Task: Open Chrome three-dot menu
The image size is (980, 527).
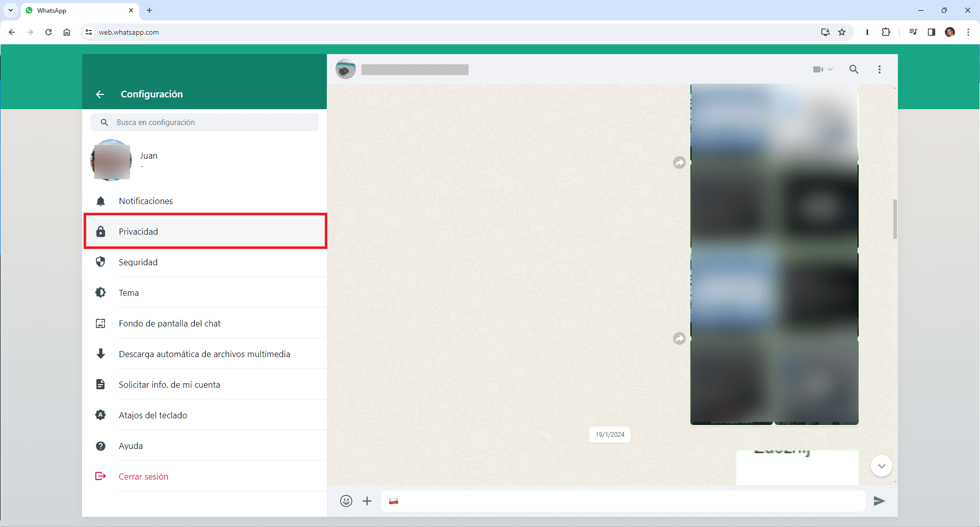Action: (968, 32)
